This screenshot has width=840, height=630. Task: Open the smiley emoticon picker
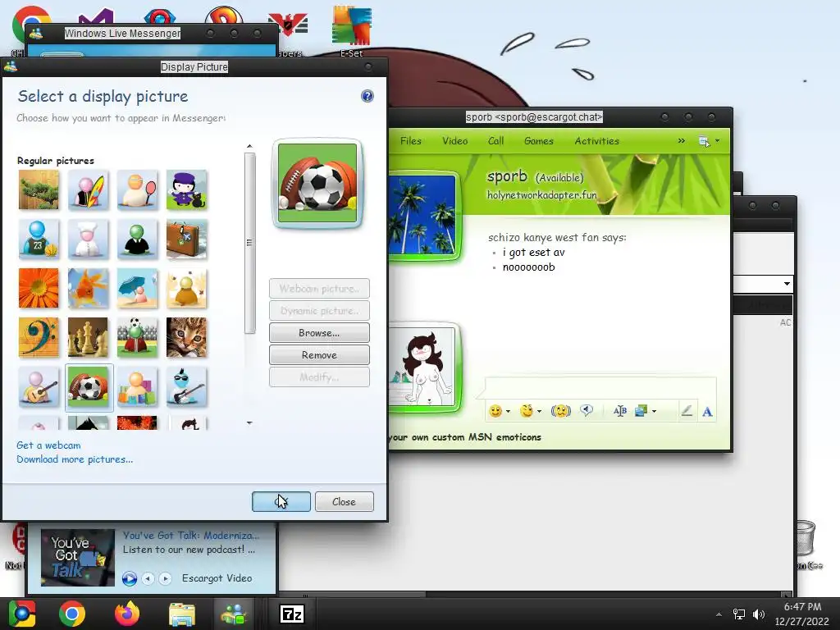(495, 412)
